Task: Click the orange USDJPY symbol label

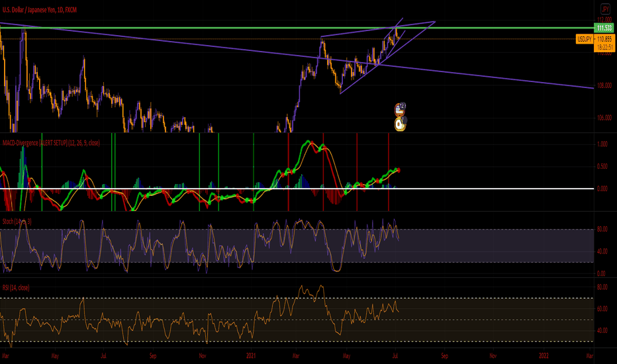Action: tap(585, 39)
